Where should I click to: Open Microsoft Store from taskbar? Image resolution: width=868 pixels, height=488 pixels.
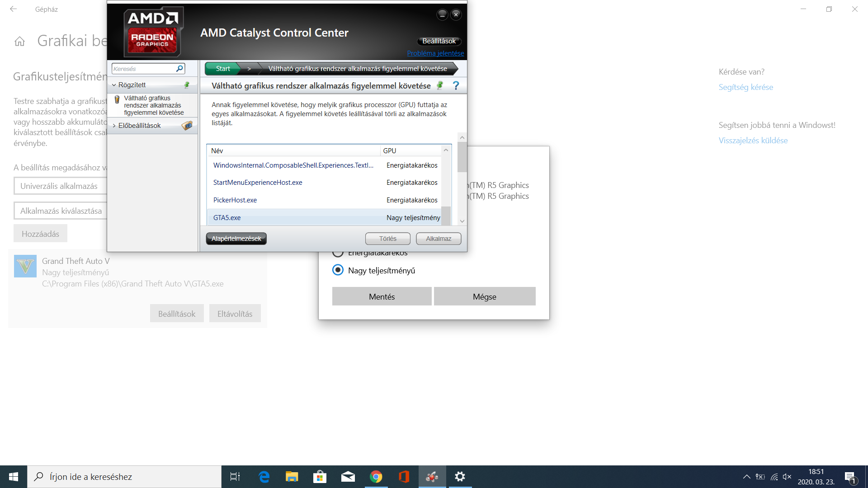tap(320, 477)
